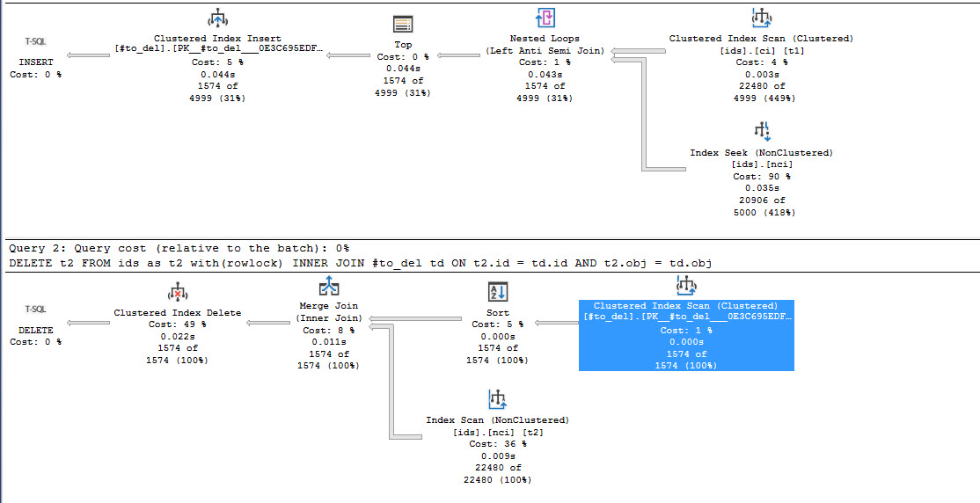Click the 'DELETE' statement label
This screenshot has height=503, width=980.
tap(35, 330)
